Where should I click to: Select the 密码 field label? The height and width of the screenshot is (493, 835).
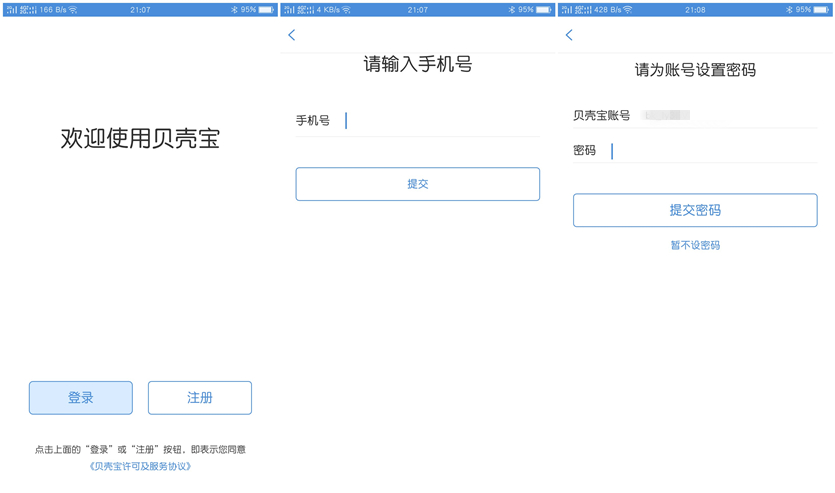tap(585, 151)
